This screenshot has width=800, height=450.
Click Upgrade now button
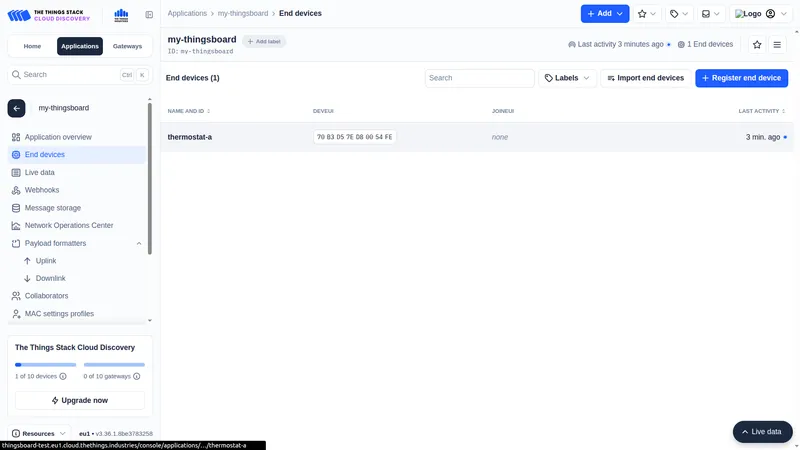(80, 401)
